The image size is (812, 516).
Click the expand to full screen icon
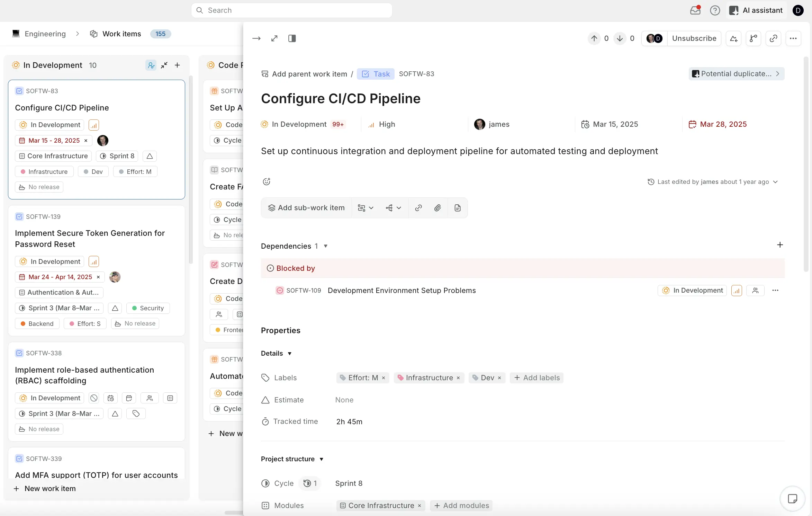(274, 38)
